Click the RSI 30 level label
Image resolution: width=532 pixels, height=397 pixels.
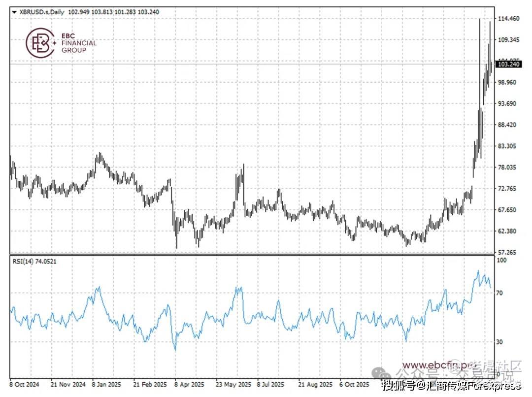point(500,342)
